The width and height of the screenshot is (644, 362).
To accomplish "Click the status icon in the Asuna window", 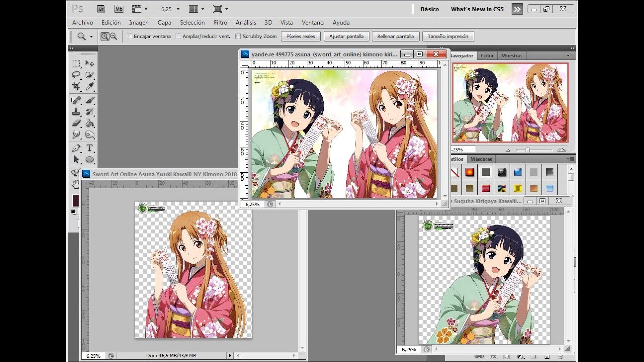I will click(x=110, y=355).
